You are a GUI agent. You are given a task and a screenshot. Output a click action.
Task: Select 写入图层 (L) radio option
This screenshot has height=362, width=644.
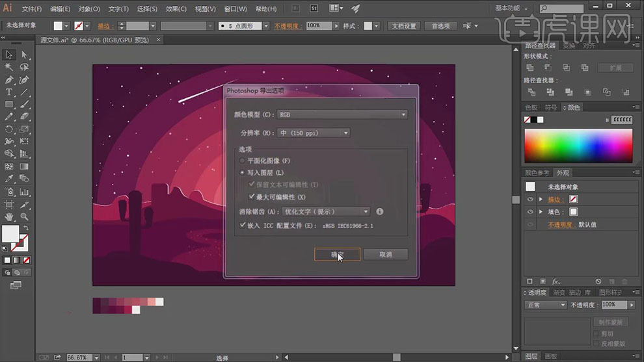242,173
